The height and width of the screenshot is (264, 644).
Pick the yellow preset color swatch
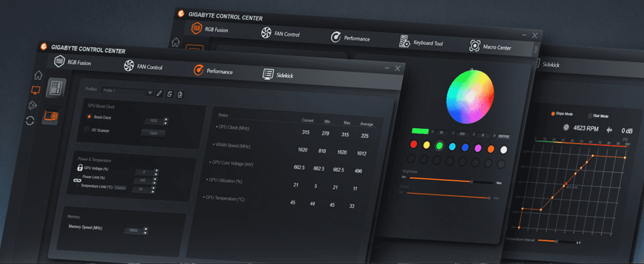point(426,145)
